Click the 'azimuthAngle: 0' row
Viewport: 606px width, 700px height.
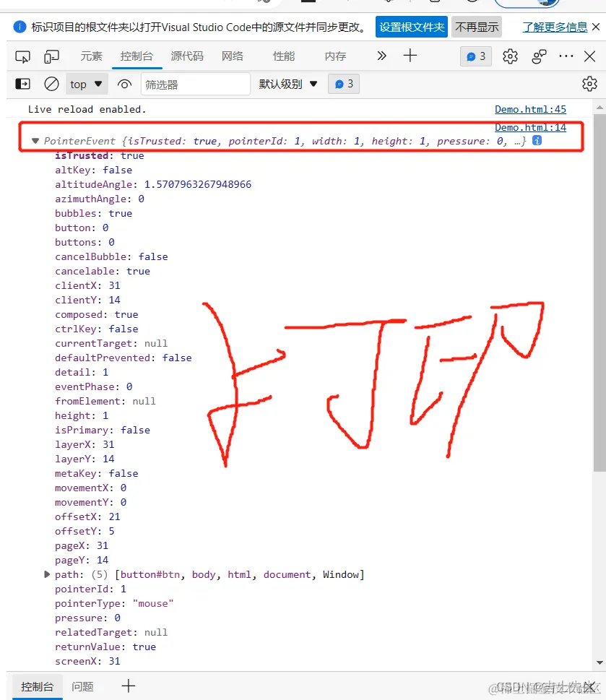pos(100,199)
